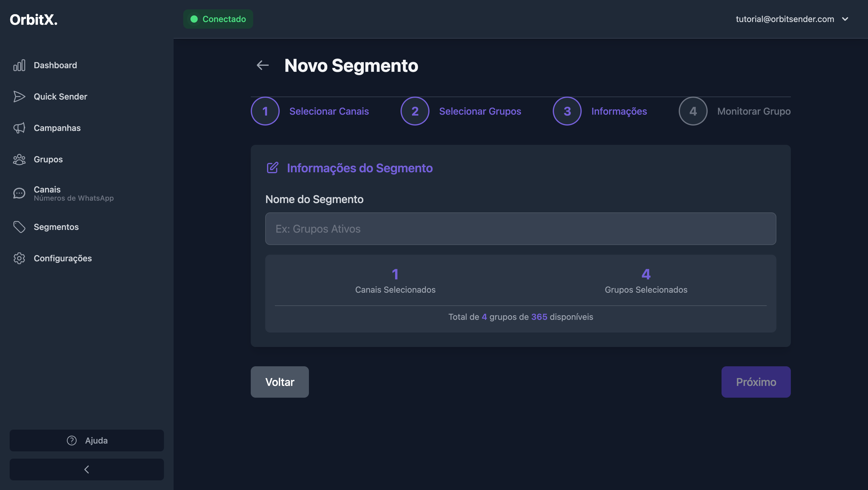
Task: Open the Dashboard panel
Action: (x=55, y=65)
